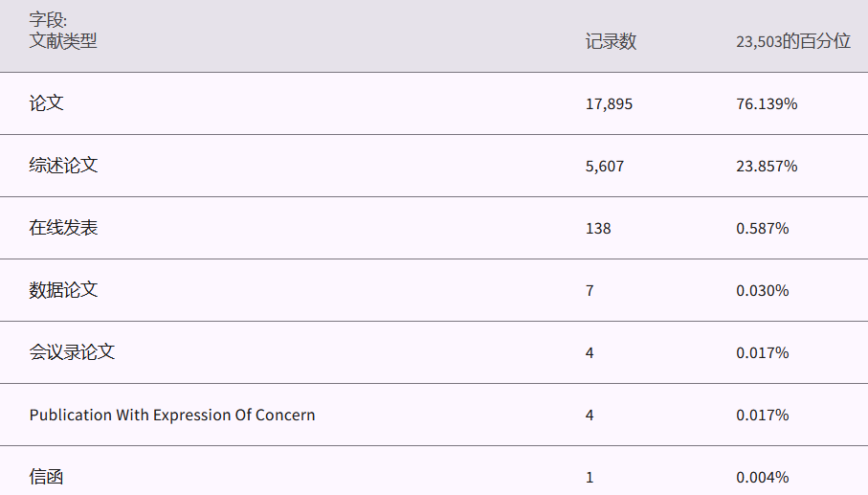The height and width of the screenshot is (495, 868).
Task: Click the 23,503的百分位 column header
Action: coord(792,41)
